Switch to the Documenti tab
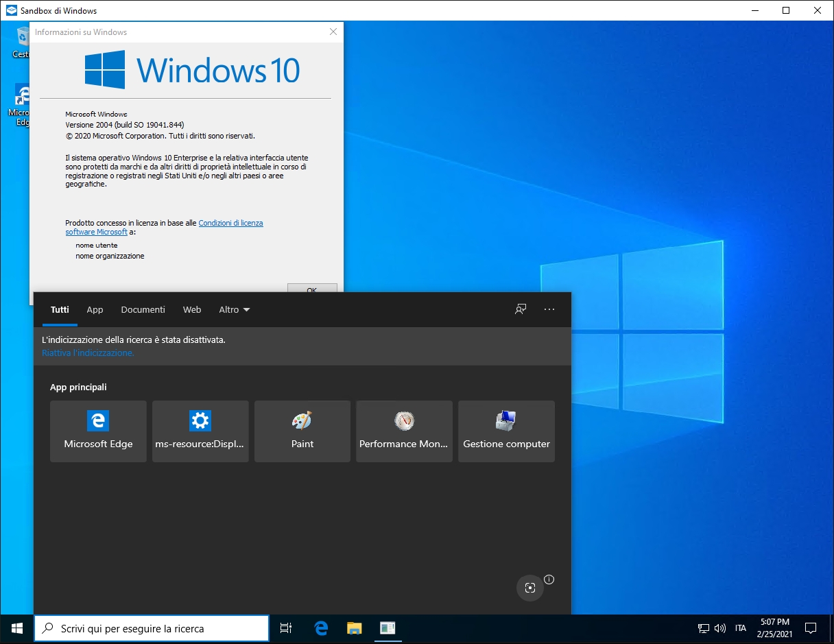Screen dimensions: 834x644 pos(143,310)
